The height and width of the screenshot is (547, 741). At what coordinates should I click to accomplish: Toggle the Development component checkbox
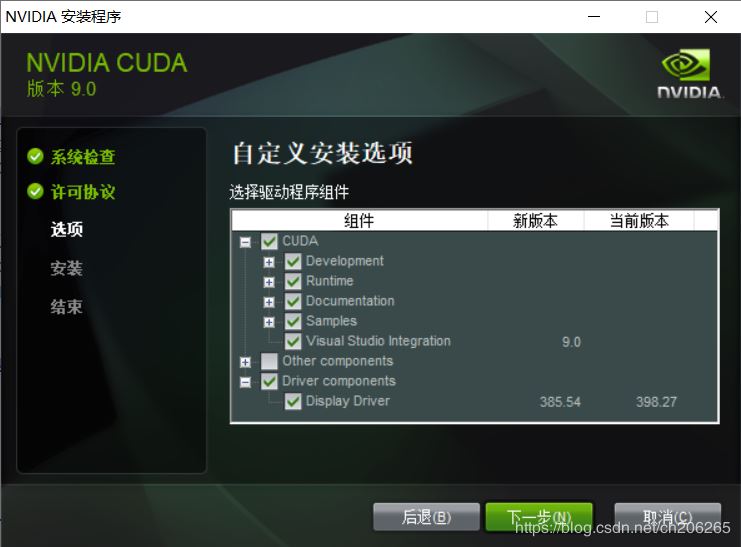(x=293, y=261)
